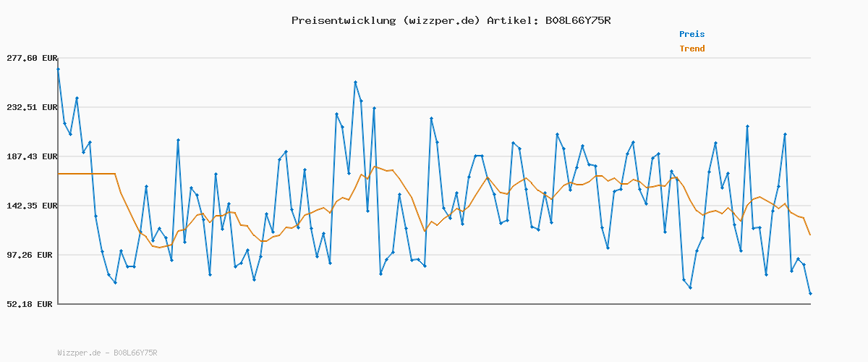This screenshot has width=868, height=362.
Task: Click article ID "B08L66Y75R" in the title
Action: pos(575,20)
